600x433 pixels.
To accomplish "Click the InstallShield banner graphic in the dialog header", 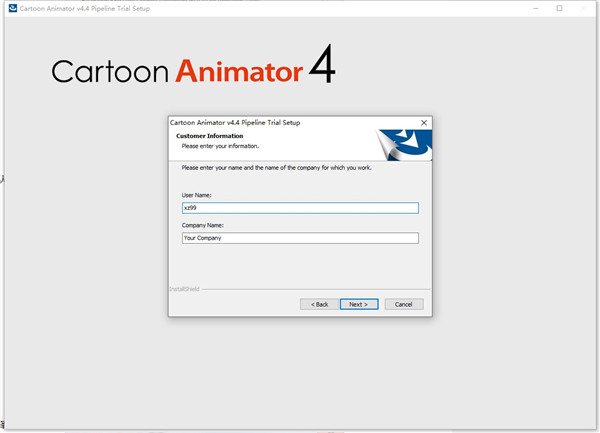I will click(405, 145).
